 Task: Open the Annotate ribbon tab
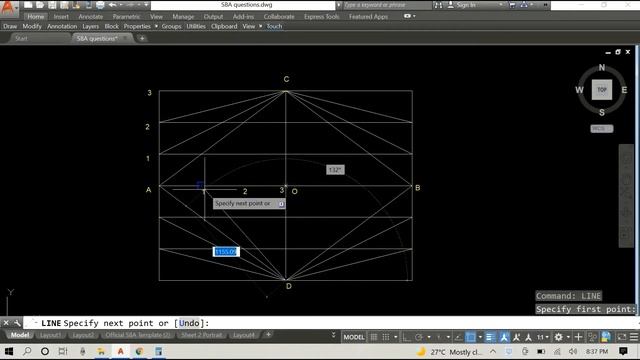pyautogui.click(x=91, y=16)
